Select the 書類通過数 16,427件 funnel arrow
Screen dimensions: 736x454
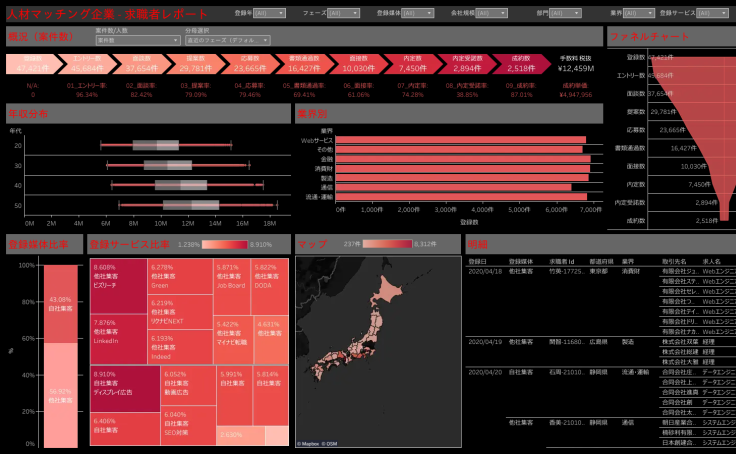click(x=304, y=64)
